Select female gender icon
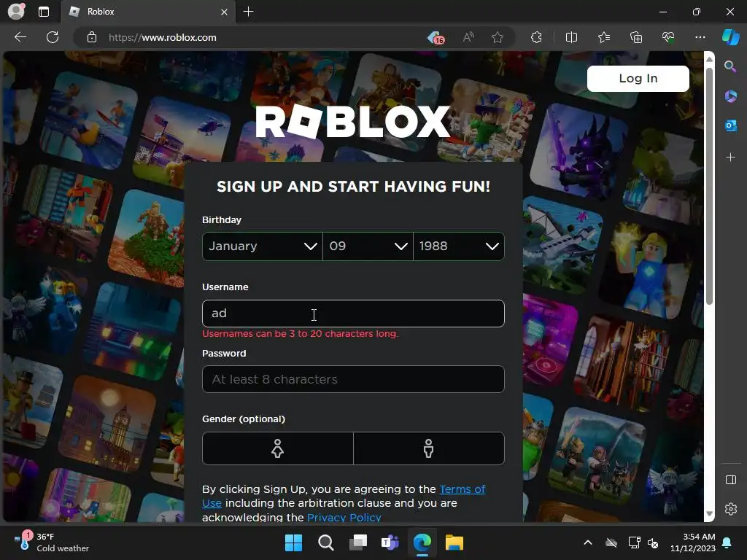This screenshot has height=560, width=747. coord(278,448)
